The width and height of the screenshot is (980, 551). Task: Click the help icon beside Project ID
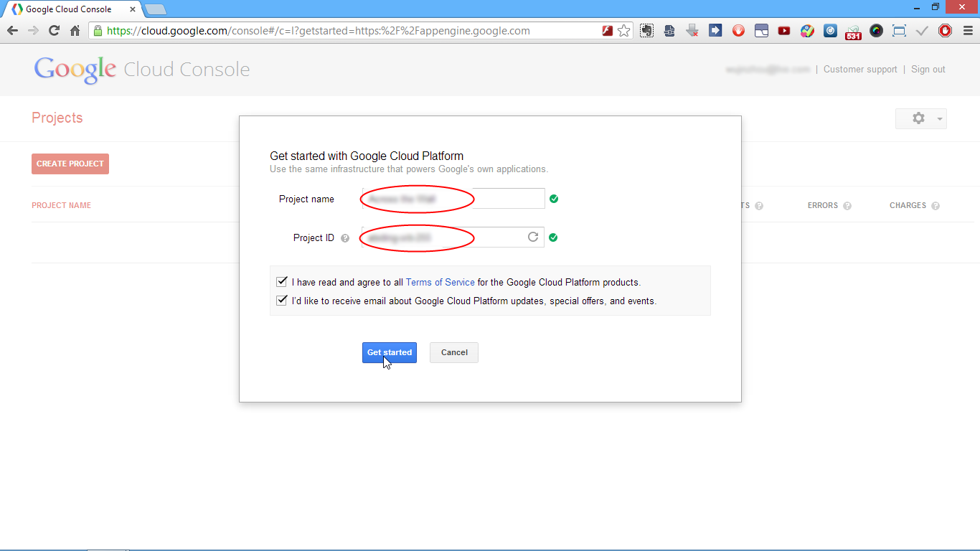pyautogui.click(x=345, y=238)
